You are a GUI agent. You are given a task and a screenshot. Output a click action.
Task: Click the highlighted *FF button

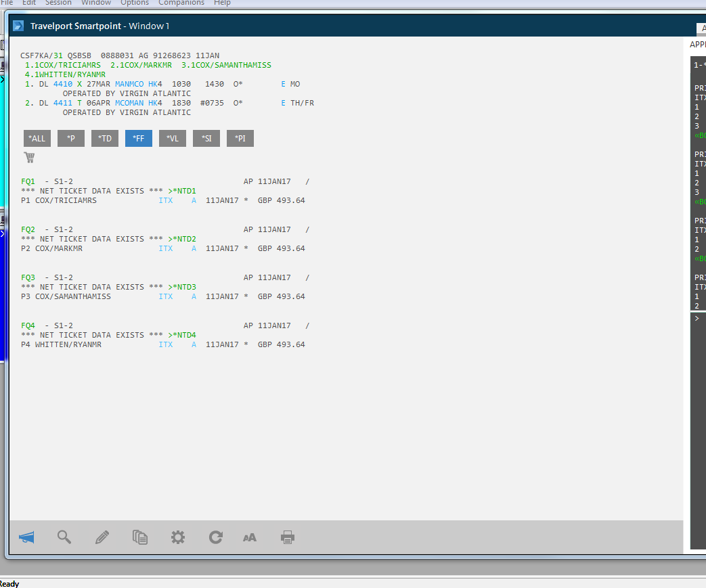(139, 138)
